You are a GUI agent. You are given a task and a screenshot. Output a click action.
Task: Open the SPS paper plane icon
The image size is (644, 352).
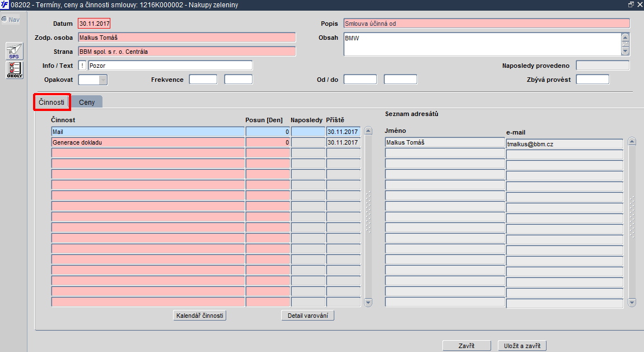[15, 52]
